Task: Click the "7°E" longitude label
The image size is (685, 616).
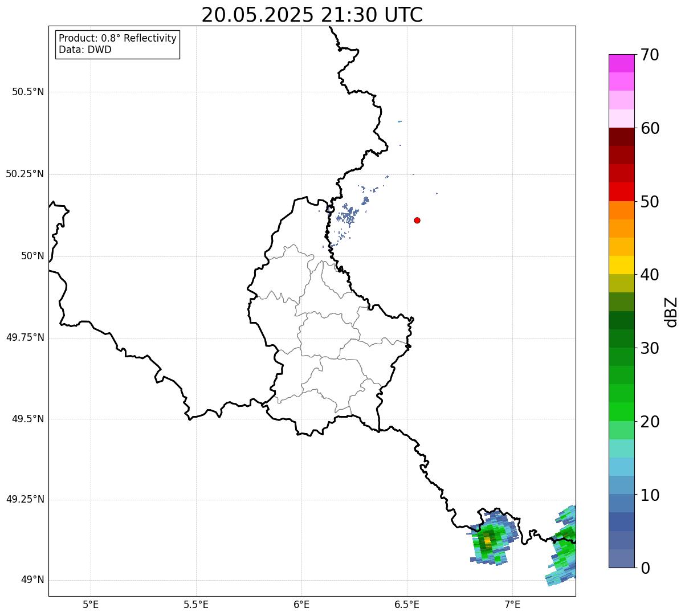Action: pos(512,604)
